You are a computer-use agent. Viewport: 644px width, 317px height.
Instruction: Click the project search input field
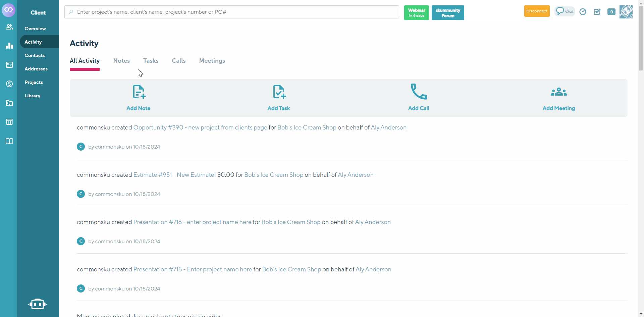(231, 12)
